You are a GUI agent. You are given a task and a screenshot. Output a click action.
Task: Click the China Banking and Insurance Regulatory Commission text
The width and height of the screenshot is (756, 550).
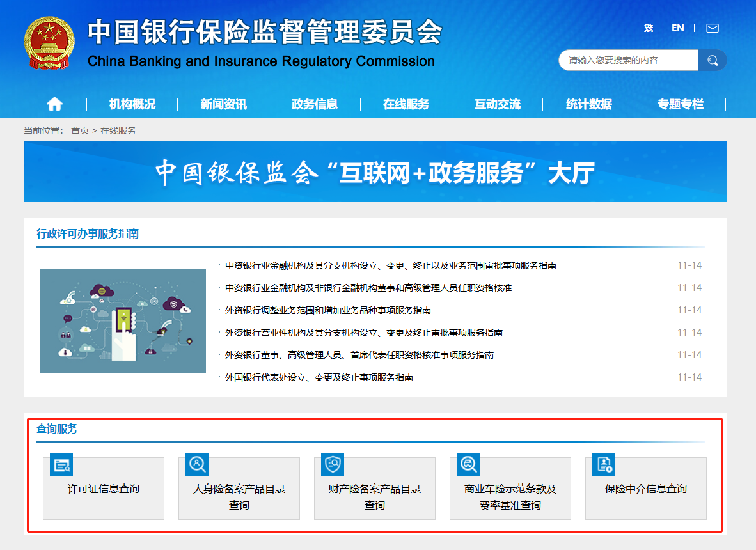coord(262,61)
